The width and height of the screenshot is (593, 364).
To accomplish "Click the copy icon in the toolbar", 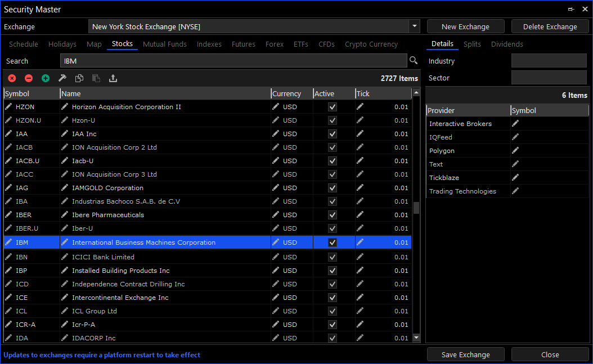I will (x=79, y=79).
